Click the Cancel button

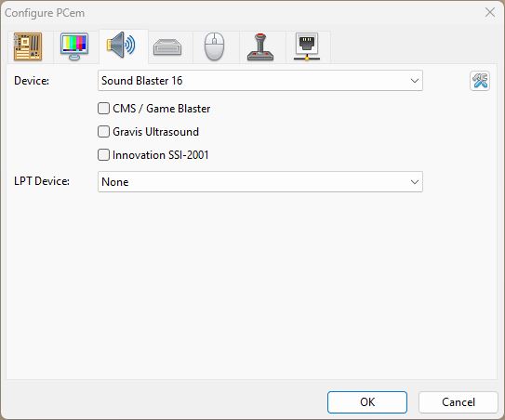[458, 402]
